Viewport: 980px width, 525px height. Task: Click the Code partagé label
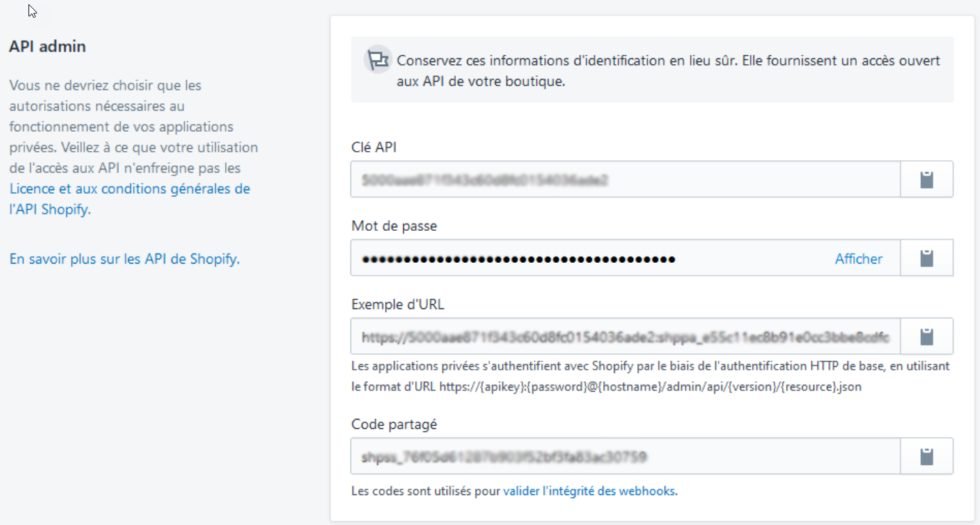click(x=395, y=425)
